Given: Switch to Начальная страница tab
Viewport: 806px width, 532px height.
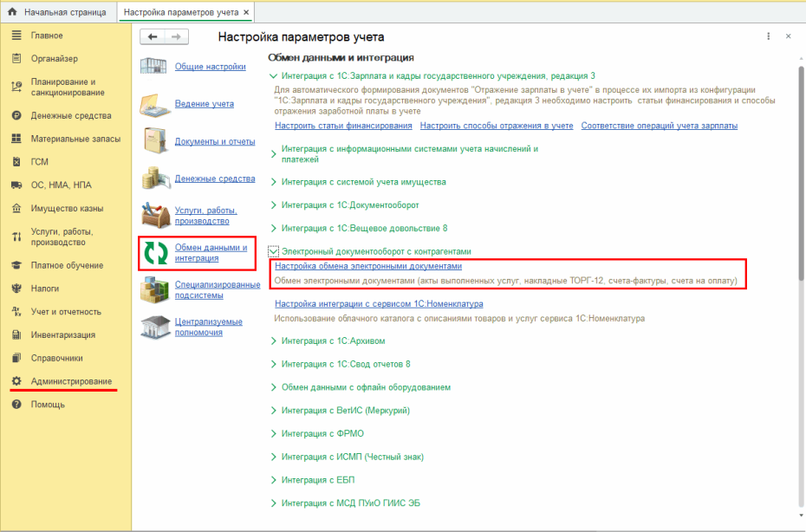Looking at the screenshot, I should coord(58,12).
